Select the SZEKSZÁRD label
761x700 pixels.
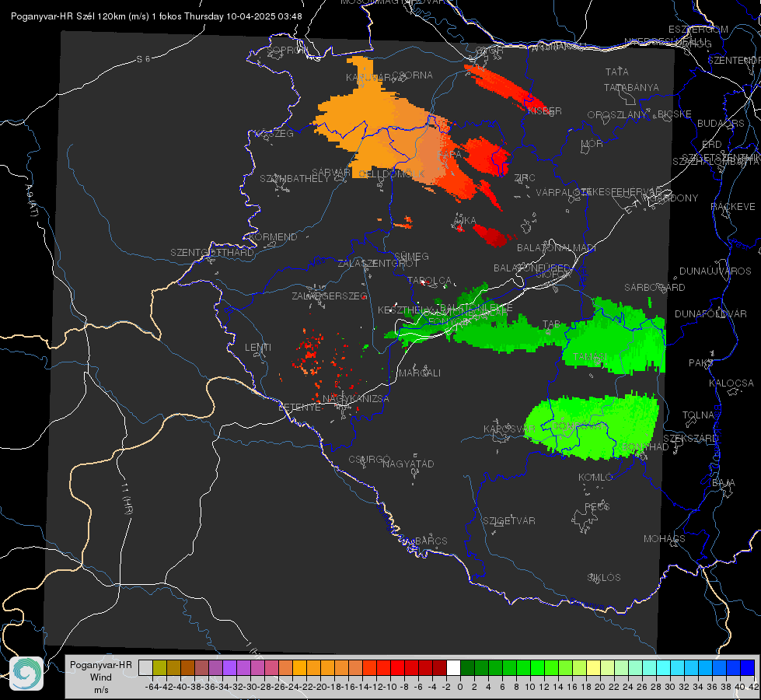click(x=690, y=439)
